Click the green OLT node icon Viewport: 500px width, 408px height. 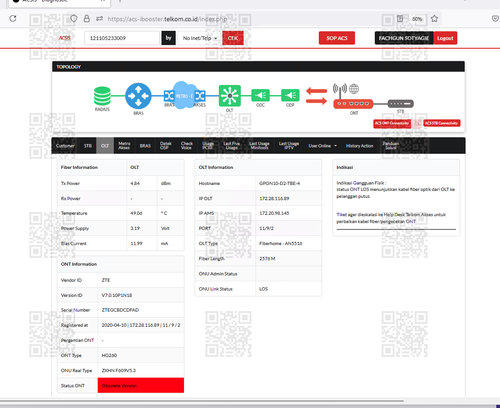pyautogui.click(x=230, y=96)
